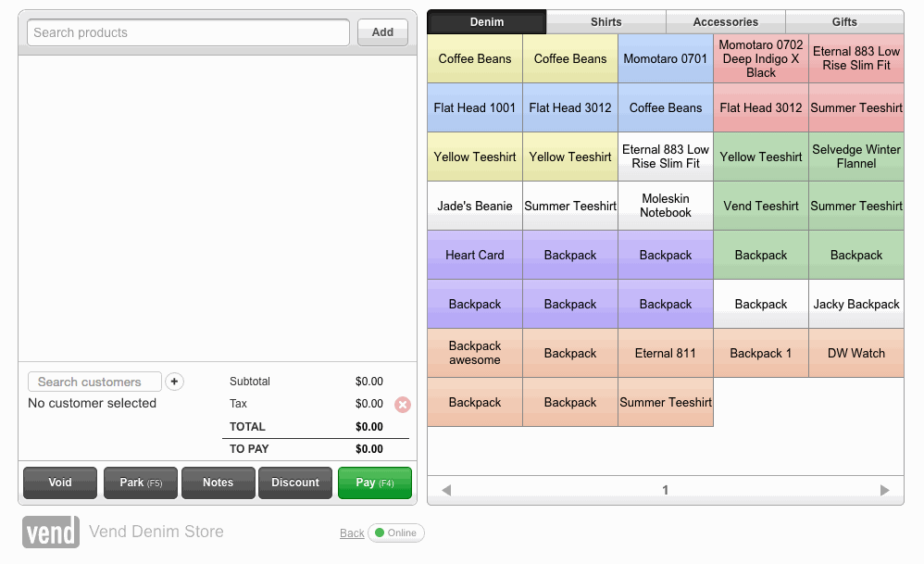Add red Eternal 883 Low Rise Slim Fit

(x=856, y=58)
